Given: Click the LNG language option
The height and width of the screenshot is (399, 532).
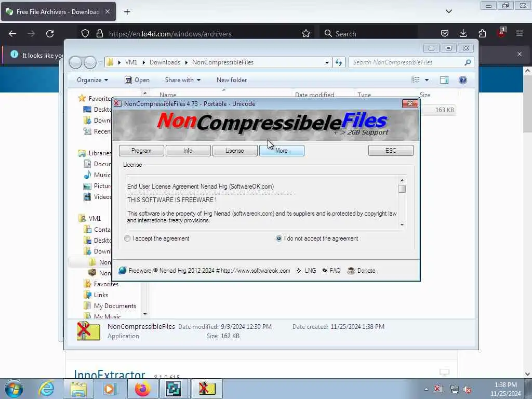Looking at the screenshot, I should tap(310, 271).
